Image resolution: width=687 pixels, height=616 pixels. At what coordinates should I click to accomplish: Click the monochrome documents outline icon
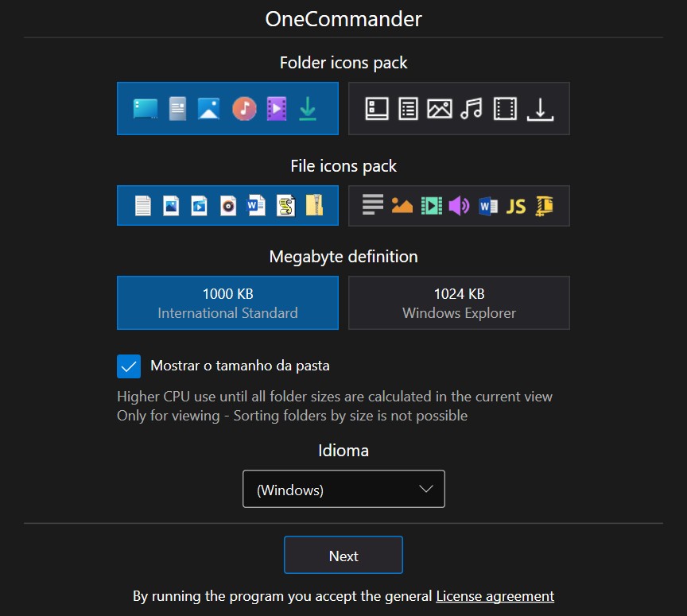409,109
